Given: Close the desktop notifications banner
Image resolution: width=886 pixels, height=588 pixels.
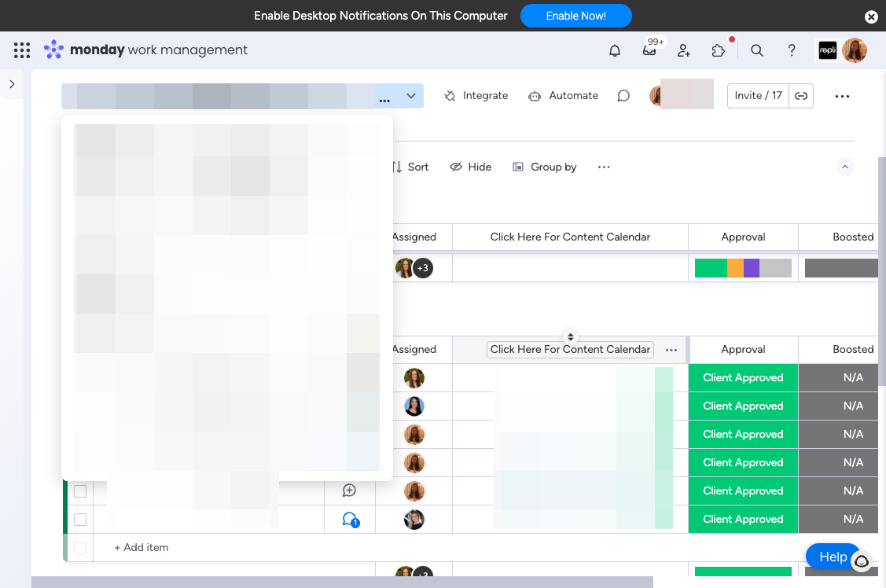Looking at the screenshot, I should (871, 17).
